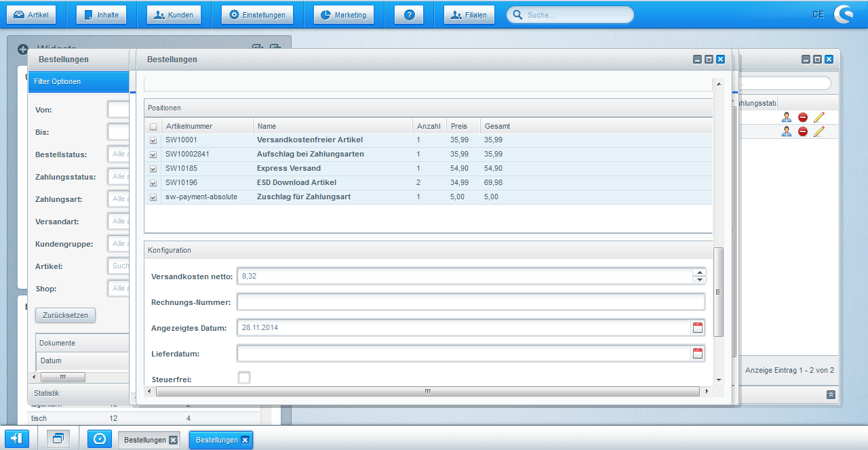Viewport: 868px width, 450px height.
Task: Expand the Bestellstatus filter dropdown
Action: tap(118, 155)
